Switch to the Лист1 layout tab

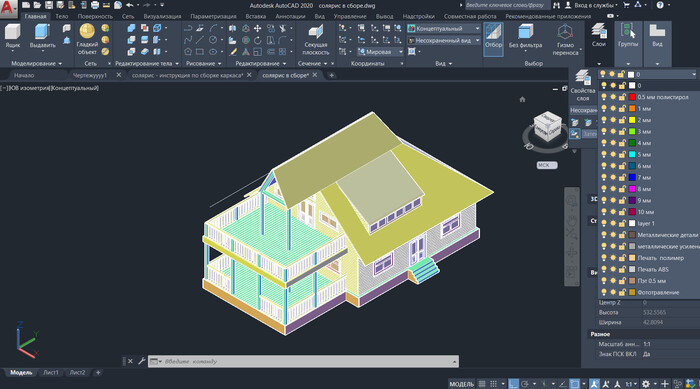coord(50,372)
